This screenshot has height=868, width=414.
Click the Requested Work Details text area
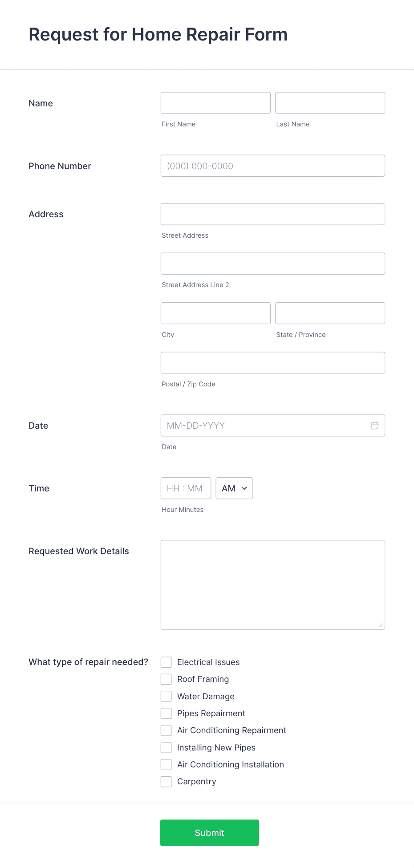click(x=273, y=585)
